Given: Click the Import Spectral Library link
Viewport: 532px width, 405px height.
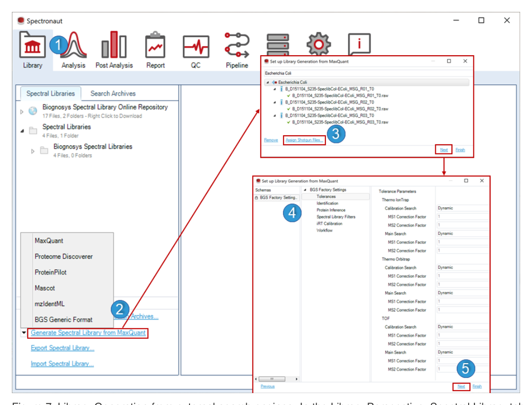Looking at the screenshot, I should [x=62, y=364].
